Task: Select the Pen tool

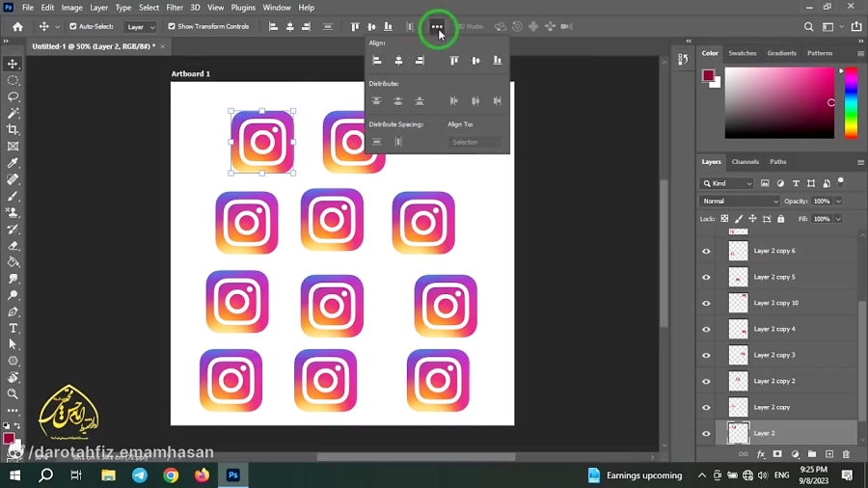Action: tap(13, 312)
